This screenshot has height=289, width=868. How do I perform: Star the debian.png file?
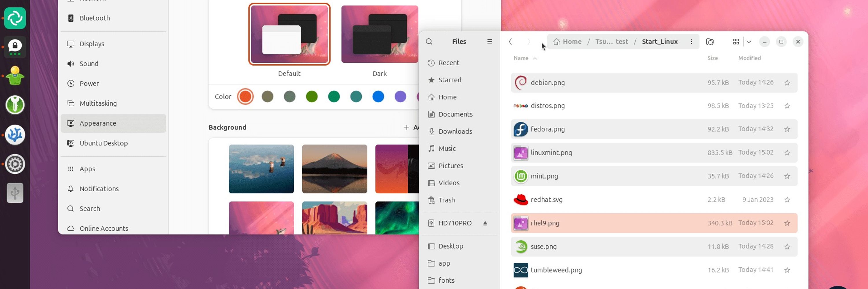(x=787, y=83)
